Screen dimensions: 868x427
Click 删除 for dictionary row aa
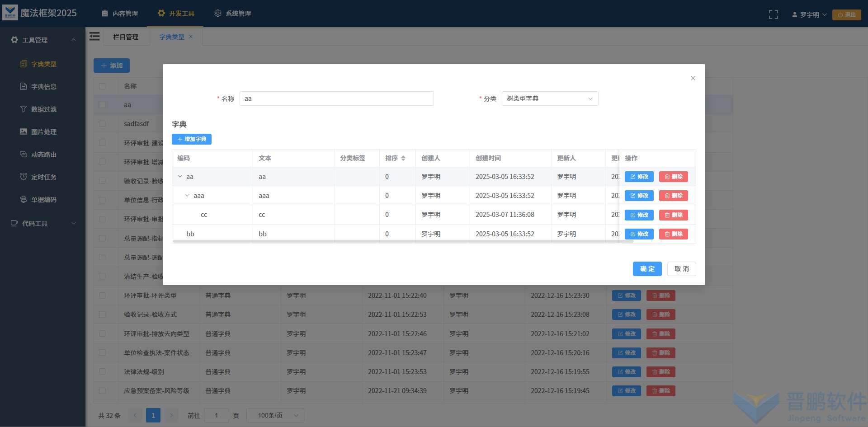click(x=673, y=177)
